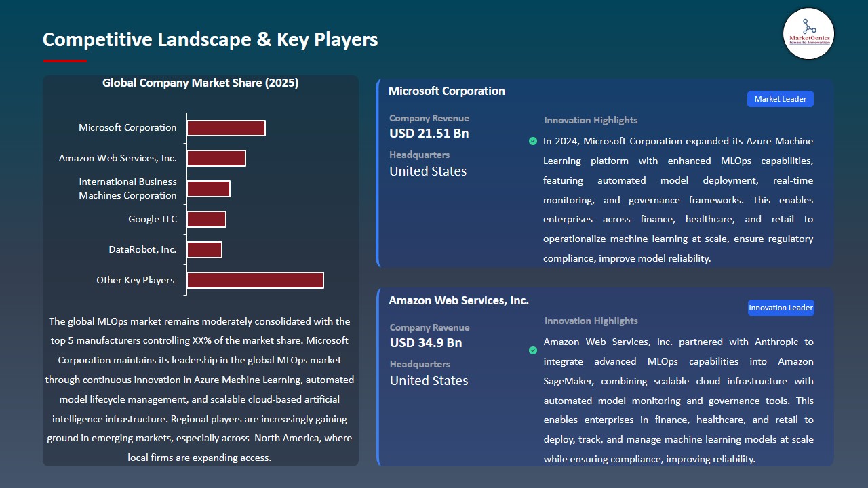Screen dimensions: 868x488
Task: Click the Other Key Players bar
Action: click(255, 280)
